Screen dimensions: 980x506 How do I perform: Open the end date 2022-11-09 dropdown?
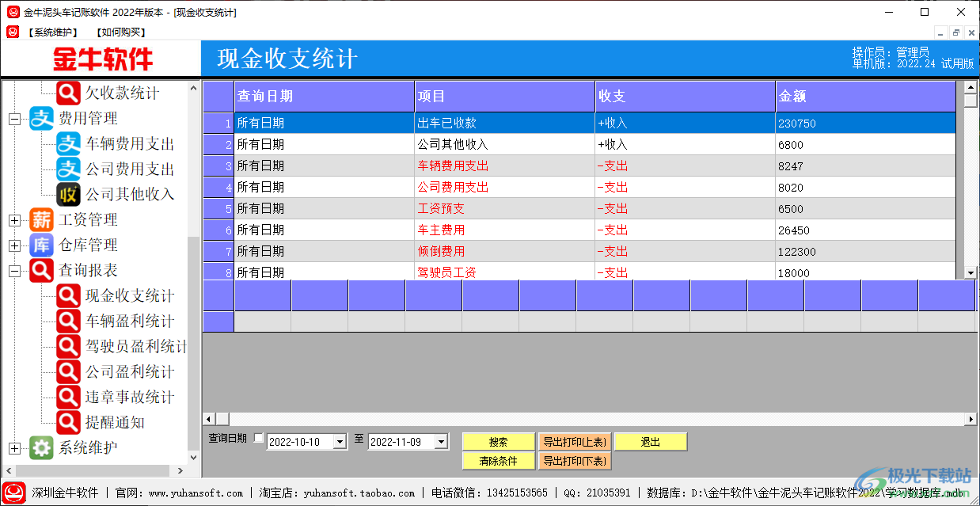[x=441, y=442]
